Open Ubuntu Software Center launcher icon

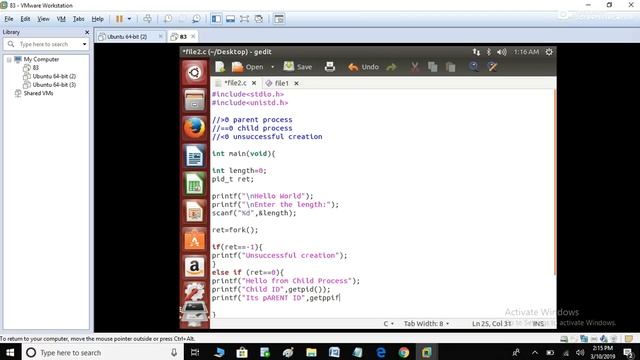194,239
